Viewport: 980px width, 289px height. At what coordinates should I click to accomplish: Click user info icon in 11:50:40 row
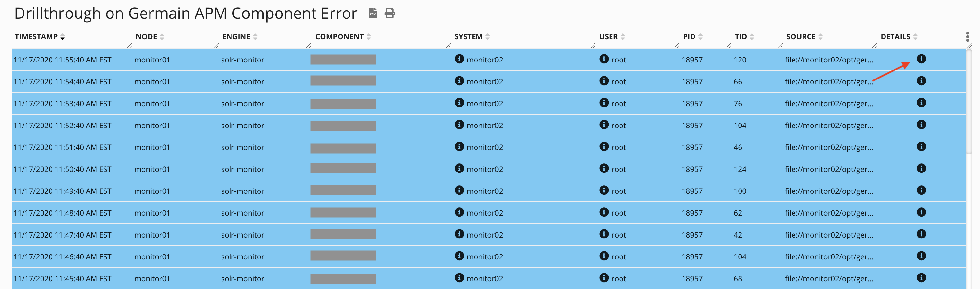point(604,168)
